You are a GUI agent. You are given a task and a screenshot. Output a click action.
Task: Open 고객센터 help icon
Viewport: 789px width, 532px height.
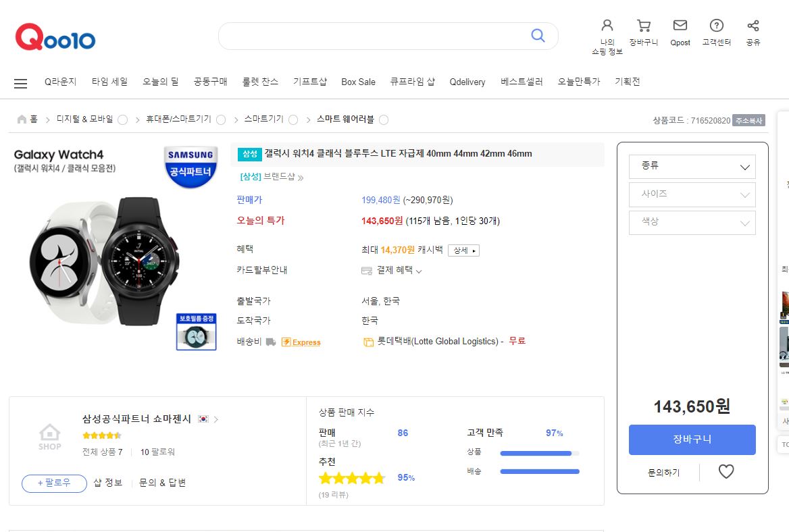(717, 25)
